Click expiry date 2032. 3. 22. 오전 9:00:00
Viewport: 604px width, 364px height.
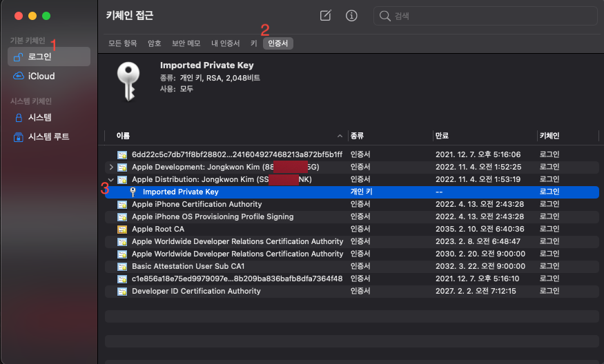(x=480, y=266)
